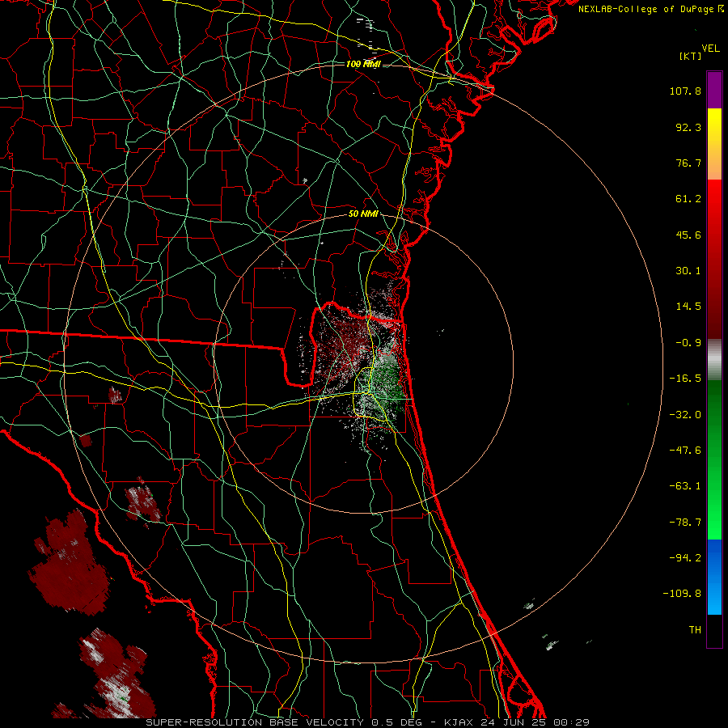This screenshot has height=728, width=728.
Task: Select the 76.7 velocity scale value
Action: click(x=688, y=163)
